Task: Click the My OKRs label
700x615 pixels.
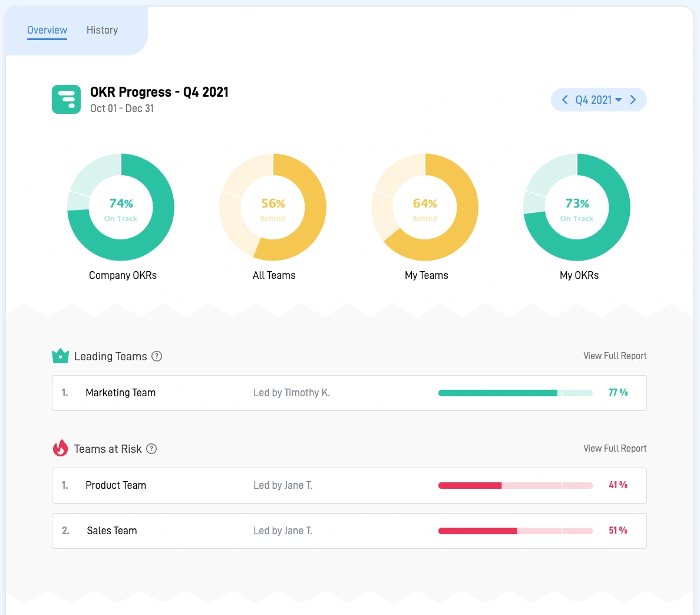Action: click(579, 275)
